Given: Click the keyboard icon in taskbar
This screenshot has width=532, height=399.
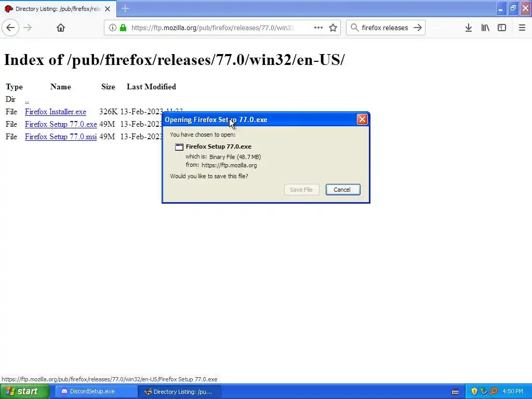Looking at the screenshot, I should [x=455, y=392].
